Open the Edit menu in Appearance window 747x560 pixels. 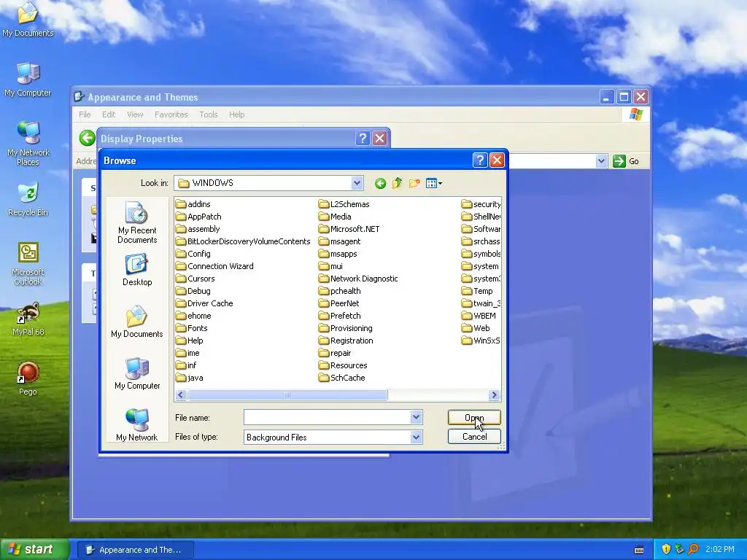point(109,114)
